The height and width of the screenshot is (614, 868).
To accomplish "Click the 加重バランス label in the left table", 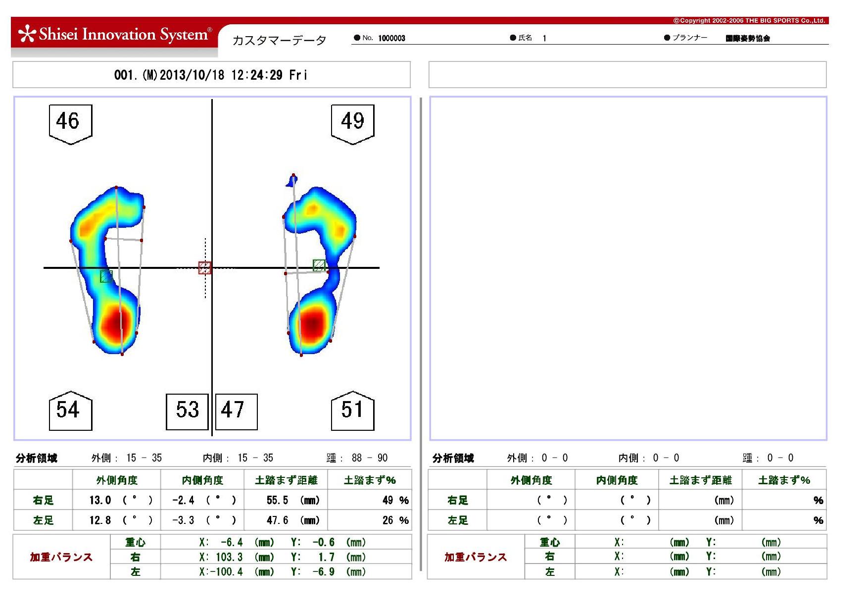I will coord(61,557).
